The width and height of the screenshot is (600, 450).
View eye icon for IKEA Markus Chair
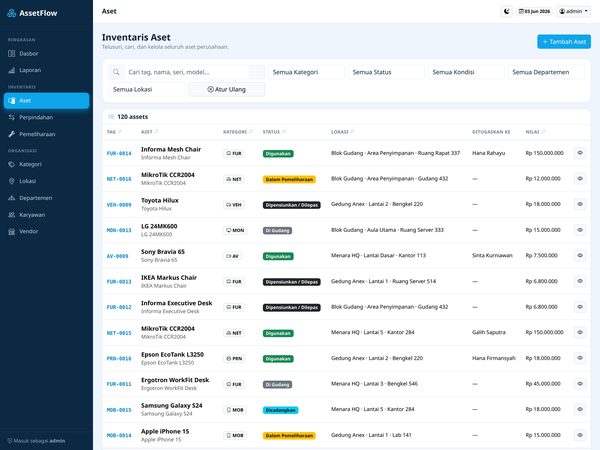[x=580, y=281]
